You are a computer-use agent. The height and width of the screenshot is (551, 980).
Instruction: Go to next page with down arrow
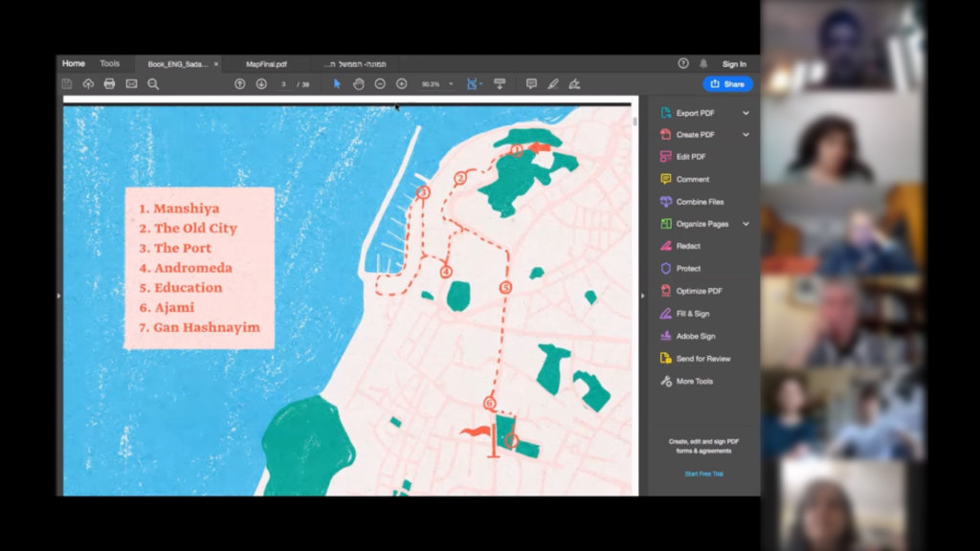(x=261, y=84)
